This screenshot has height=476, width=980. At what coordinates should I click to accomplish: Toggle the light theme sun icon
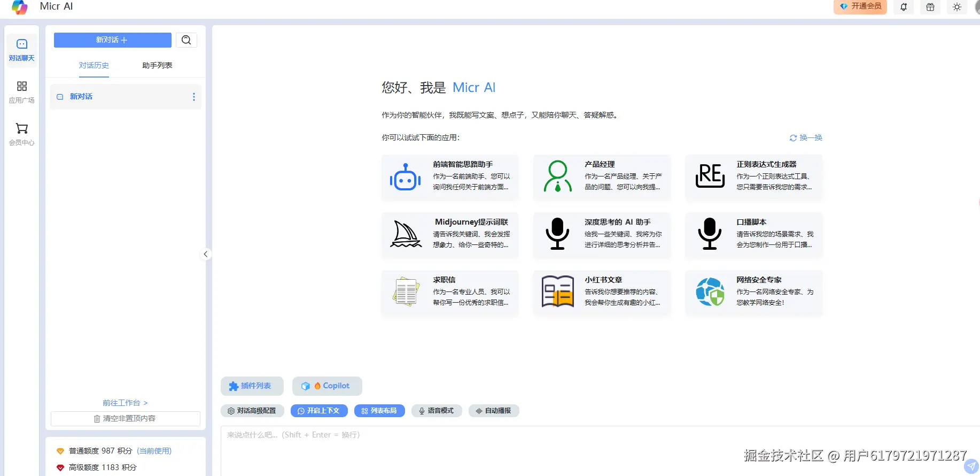pyautogui.click(x=957, y=7)
